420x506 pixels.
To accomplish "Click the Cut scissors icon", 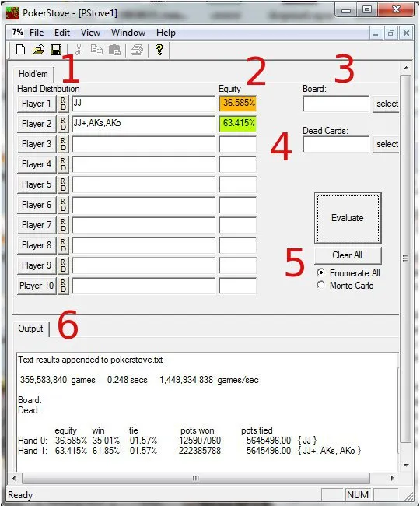I will 79,50.
